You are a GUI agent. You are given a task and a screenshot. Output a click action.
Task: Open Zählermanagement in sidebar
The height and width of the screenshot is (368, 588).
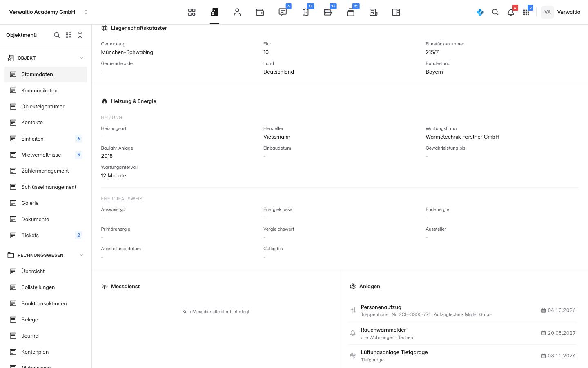point(46,171)
